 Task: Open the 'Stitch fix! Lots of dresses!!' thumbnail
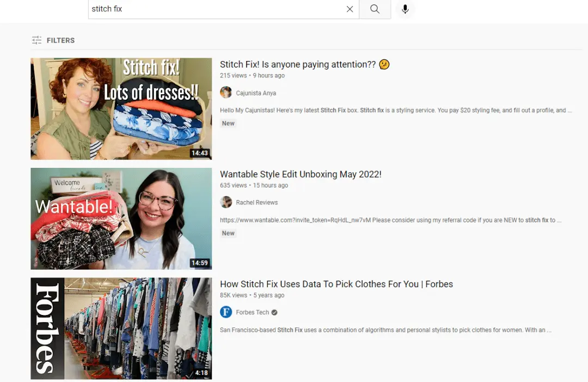[121, 108]
